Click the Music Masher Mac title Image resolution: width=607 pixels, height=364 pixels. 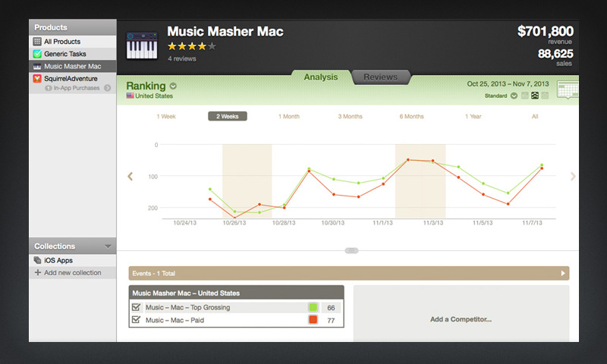pyautogui.click(x=225, y=31)
